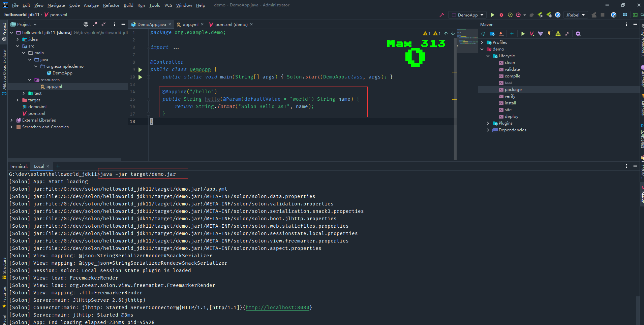Open the Analyze menu
The width and height of the screenshot is (644, 325).
91,5
